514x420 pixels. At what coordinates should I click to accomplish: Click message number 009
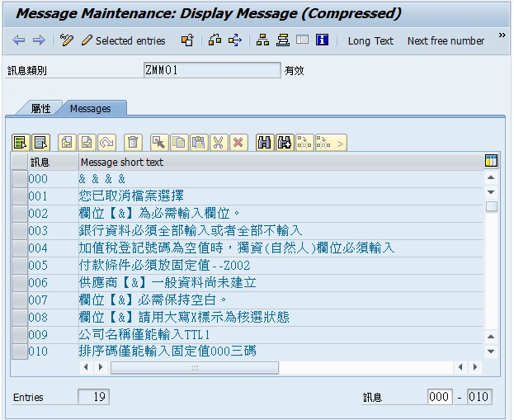(38, 335)
